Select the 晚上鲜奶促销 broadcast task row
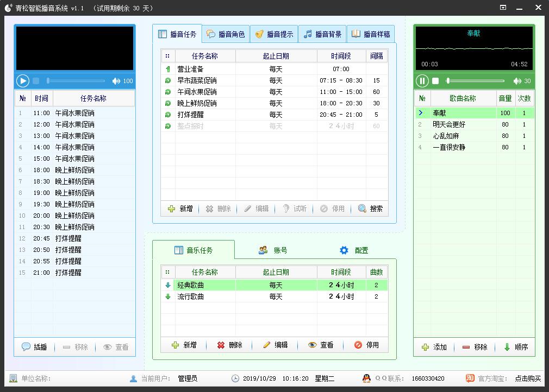The height and width of the screenshot is (392, 549). (197, 103)
